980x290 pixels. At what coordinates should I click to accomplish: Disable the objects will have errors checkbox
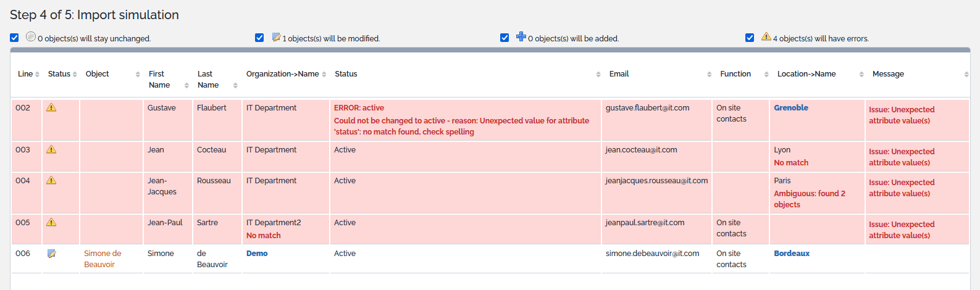coord(750,38)
